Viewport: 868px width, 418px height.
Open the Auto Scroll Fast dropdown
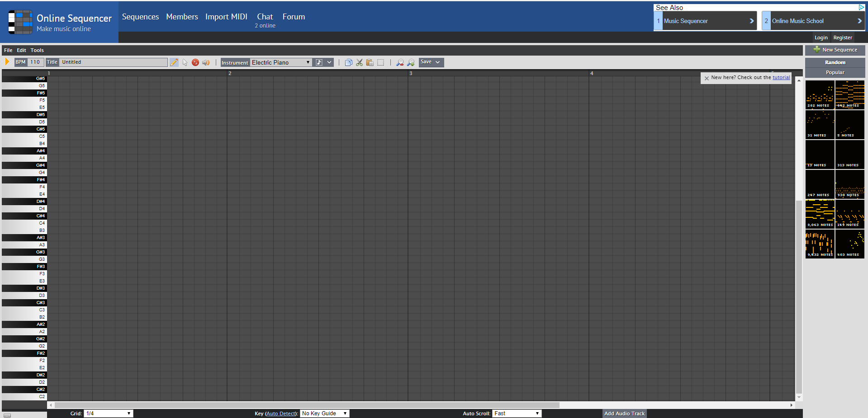[517, 413]
